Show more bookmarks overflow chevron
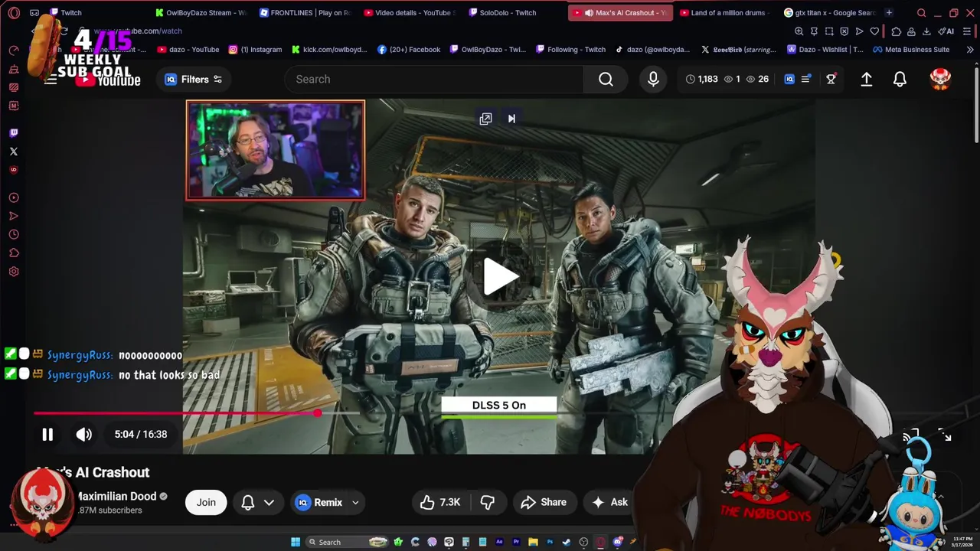Viewport: 980px width, 551px height. pos(970,50)
